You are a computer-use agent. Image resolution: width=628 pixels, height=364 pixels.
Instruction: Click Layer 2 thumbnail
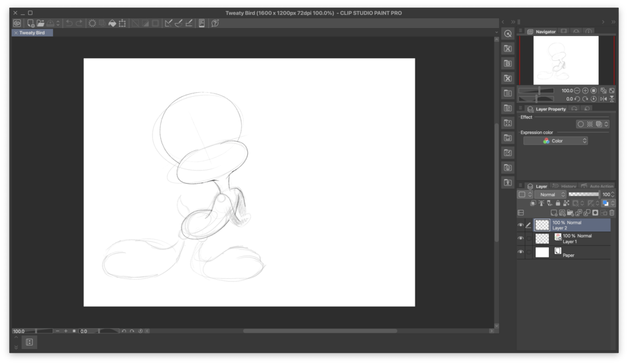542,225
